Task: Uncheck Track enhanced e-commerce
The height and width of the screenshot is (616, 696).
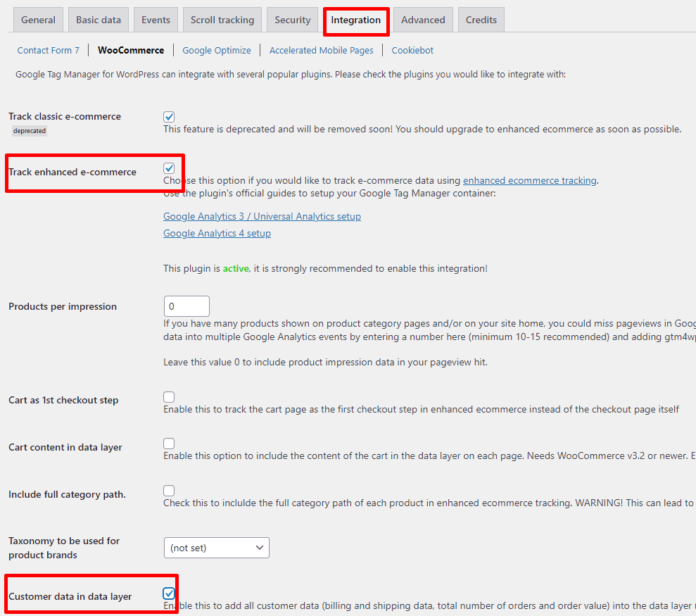Action: pos(168,168)
